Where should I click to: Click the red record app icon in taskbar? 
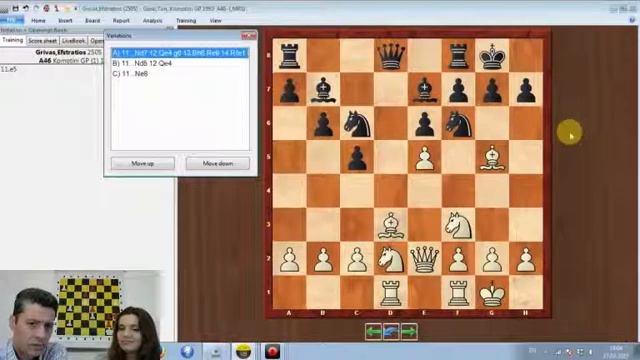point(272,351)
